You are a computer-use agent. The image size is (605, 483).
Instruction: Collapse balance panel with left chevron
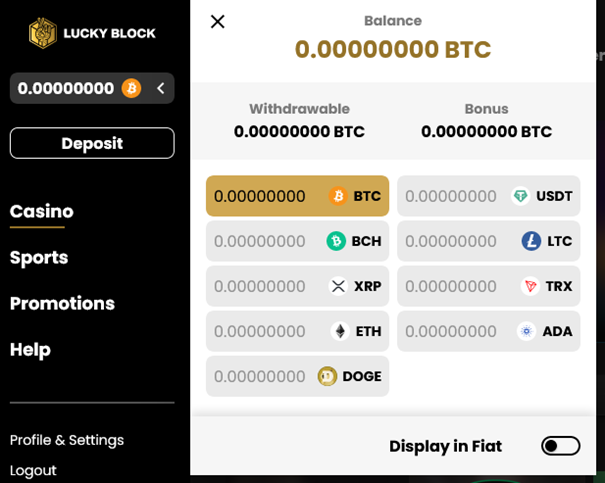(x=161, y=88)
